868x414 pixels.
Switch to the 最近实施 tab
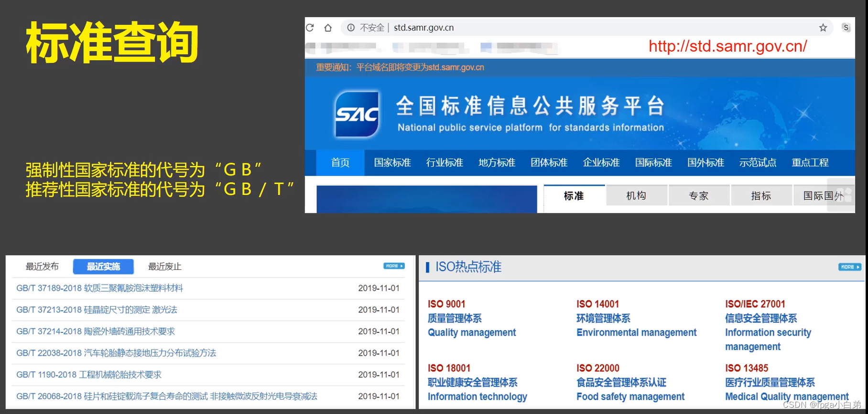[x=103, y=266]
